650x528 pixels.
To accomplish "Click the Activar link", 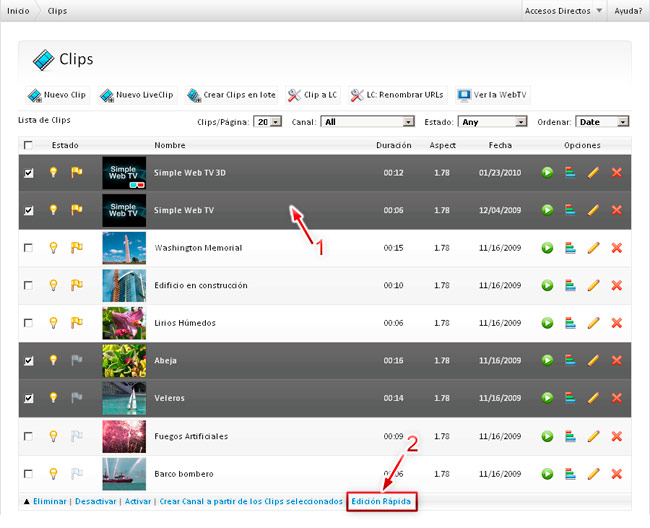I will click(x=138, y=501).
